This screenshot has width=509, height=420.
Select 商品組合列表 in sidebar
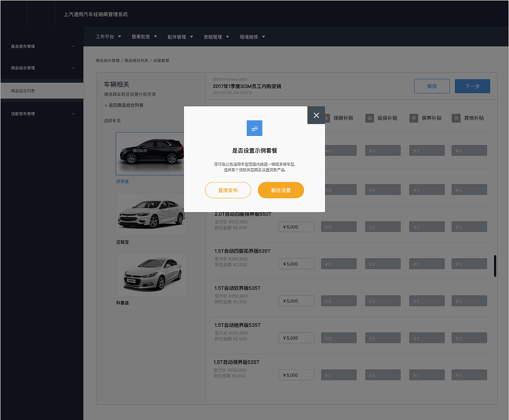pos(42,91)
